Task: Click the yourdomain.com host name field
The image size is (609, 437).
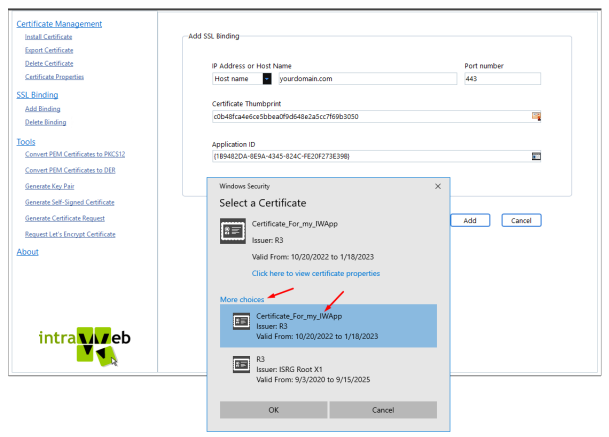Action: click(x=367, y=78)
